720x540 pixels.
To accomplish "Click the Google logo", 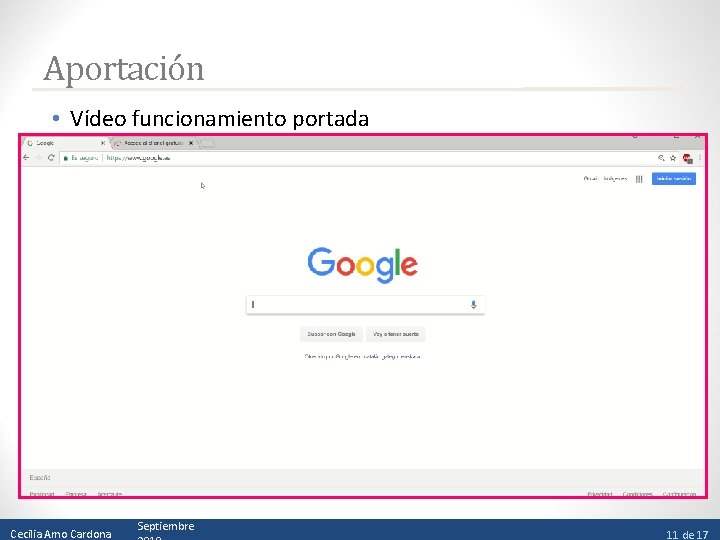I will tap(363, 264).
